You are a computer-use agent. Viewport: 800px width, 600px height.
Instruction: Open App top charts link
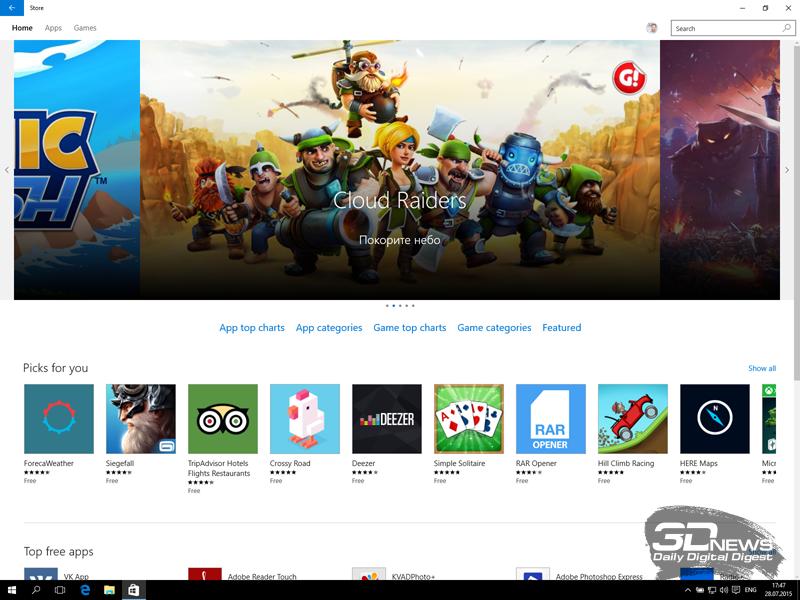[x=252, y=328]
